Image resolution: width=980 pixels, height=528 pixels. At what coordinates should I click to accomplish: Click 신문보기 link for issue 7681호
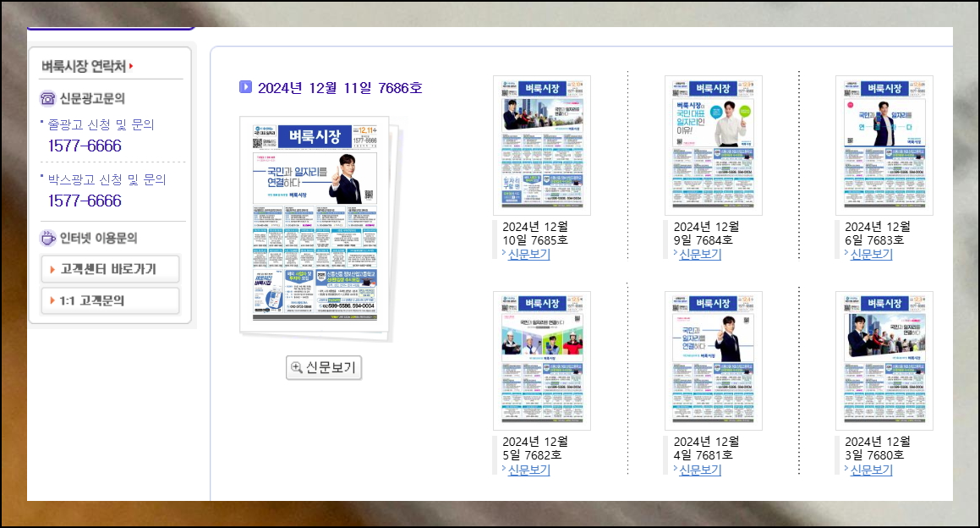pos(700,470)
